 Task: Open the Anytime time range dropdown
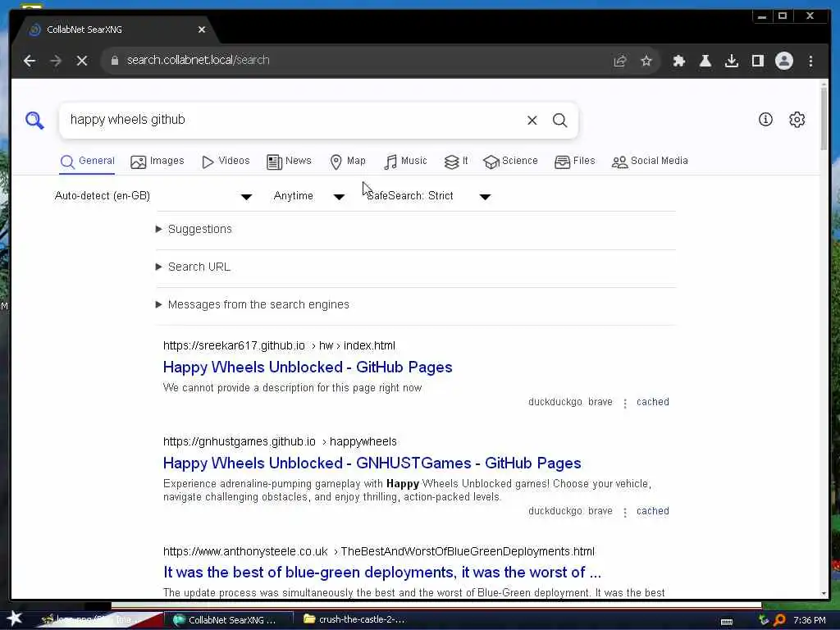pos(309,196)
